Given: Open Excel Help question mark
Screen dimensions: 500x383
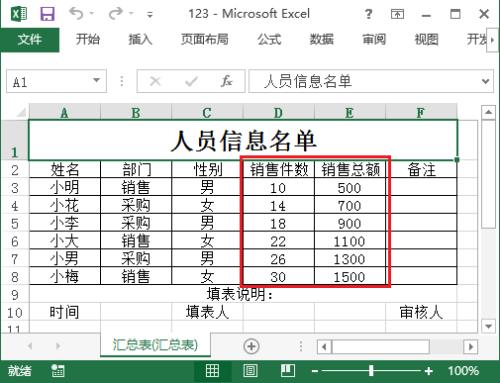Looking at the screenshot, I should click(x=368, y=14).
